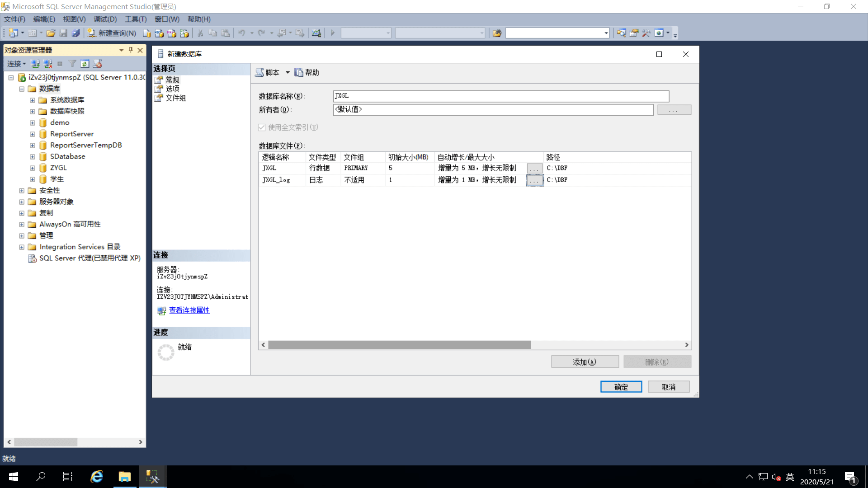
Task: Expand the demo database node
Action: tap(33, 123)
